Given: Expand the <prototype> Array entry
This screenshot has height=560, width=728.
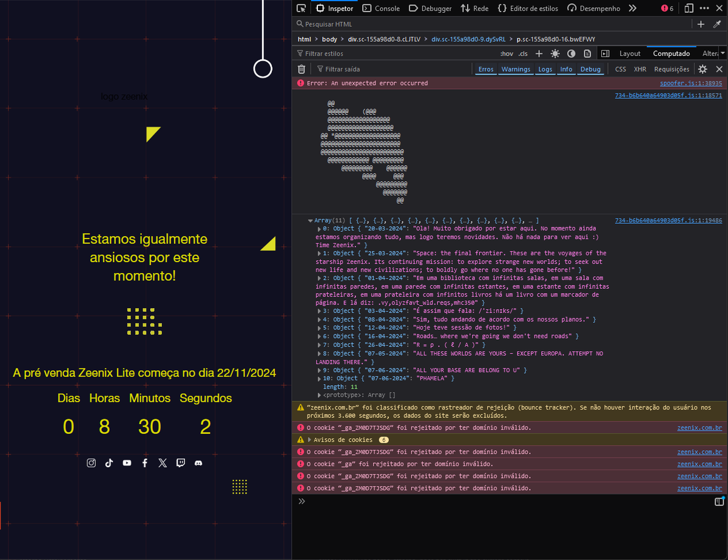Looking at the screenshot, I should coord(320,395).
